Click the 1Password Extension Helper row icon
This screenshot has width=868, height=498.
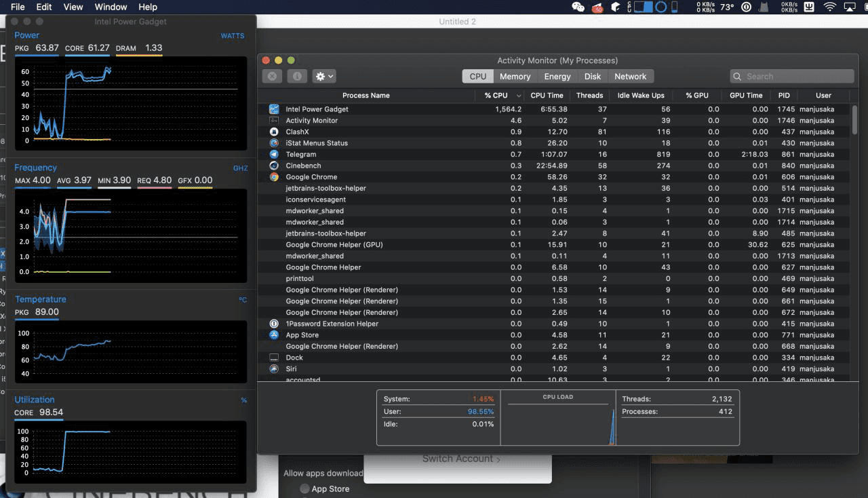pyautogui.click(x=274, y=324)
